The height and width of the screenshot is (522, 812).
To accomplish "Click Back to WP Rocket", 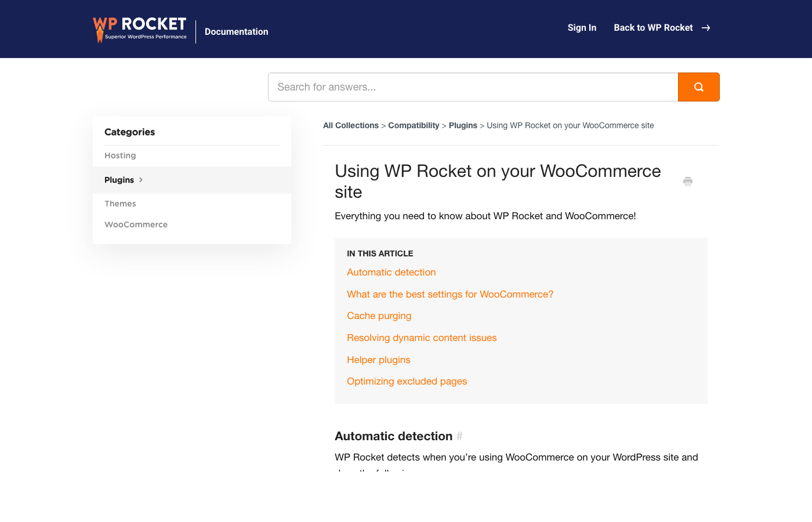I will pyautogui.click(x=653, y=27).
